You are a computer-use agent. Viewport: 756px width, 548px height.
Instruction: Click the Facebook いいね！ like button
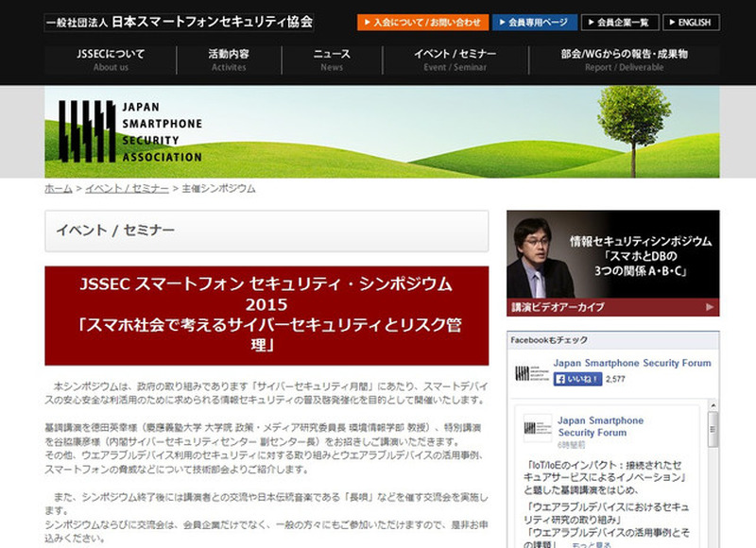point(576,379)
